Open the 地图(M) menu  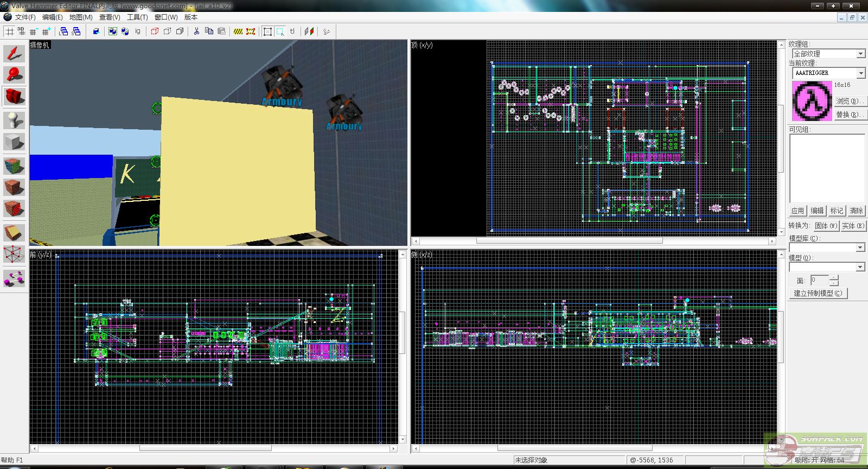[x=80, y=17]
